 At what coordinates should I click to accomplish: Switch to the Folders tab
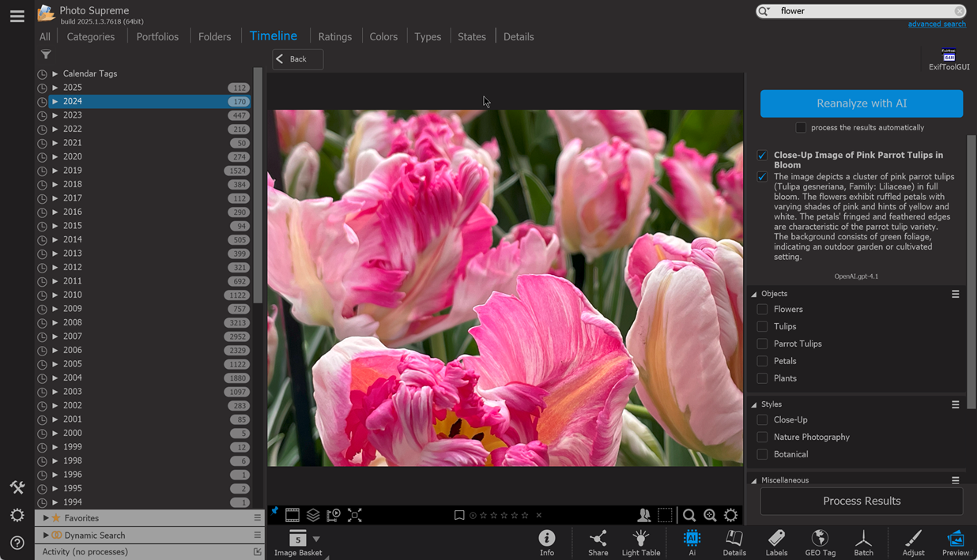[x=214, y=36]
